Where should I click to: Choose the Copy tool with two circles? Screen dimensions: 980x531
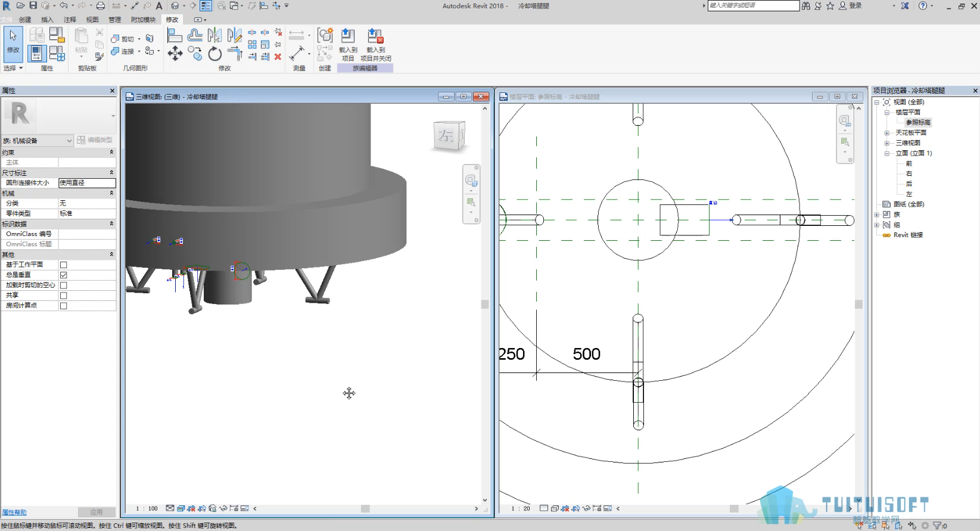pyautogui.click(x=195, y=54)
